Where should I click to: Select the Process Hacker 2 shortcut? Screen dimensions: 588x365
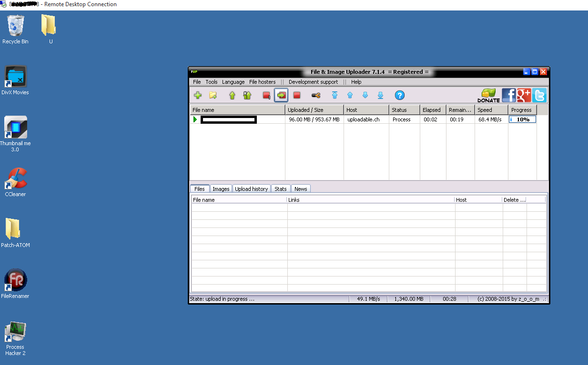15,338
